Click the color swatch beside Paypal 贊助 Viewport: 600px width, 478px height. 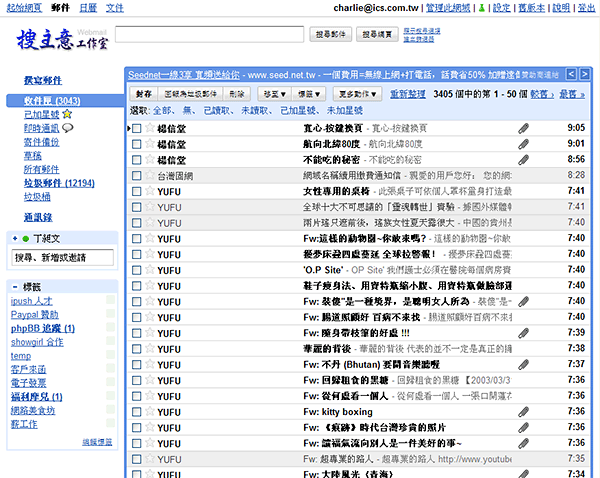(x=111, y=313)
